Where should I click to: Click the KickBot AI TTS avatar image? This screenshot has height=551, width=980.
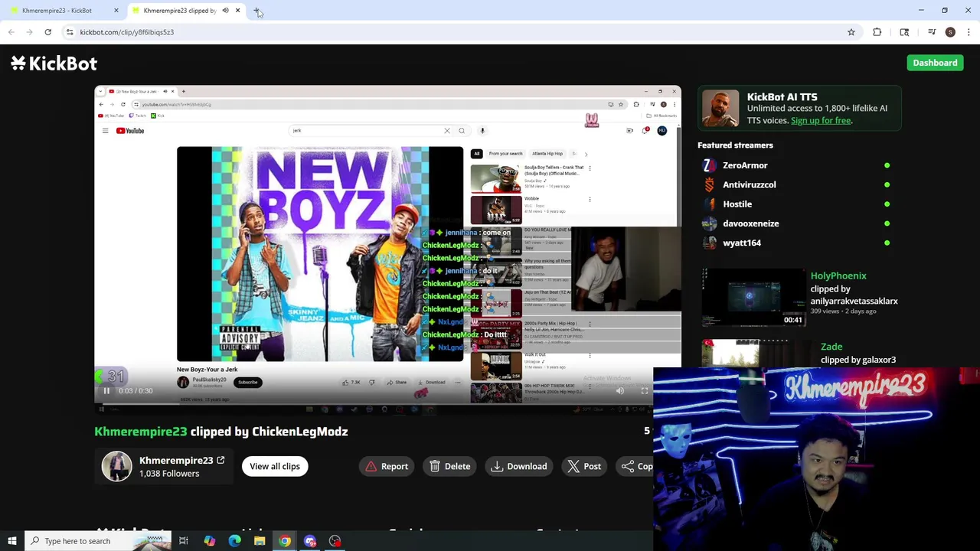[x=720, y=108]
